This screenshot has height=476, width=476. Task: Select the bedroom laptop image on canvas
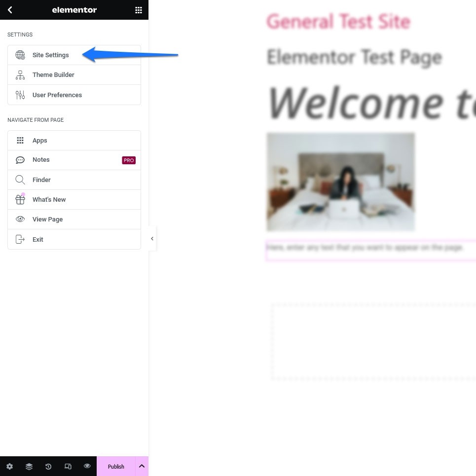tap(340, 182)
